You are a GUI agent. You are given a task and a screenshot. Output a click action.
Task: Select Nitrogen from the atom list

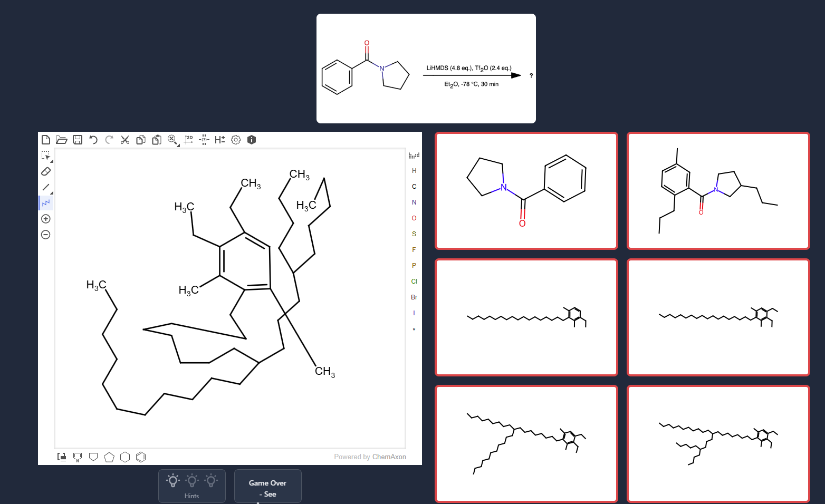tap(414, 202)
